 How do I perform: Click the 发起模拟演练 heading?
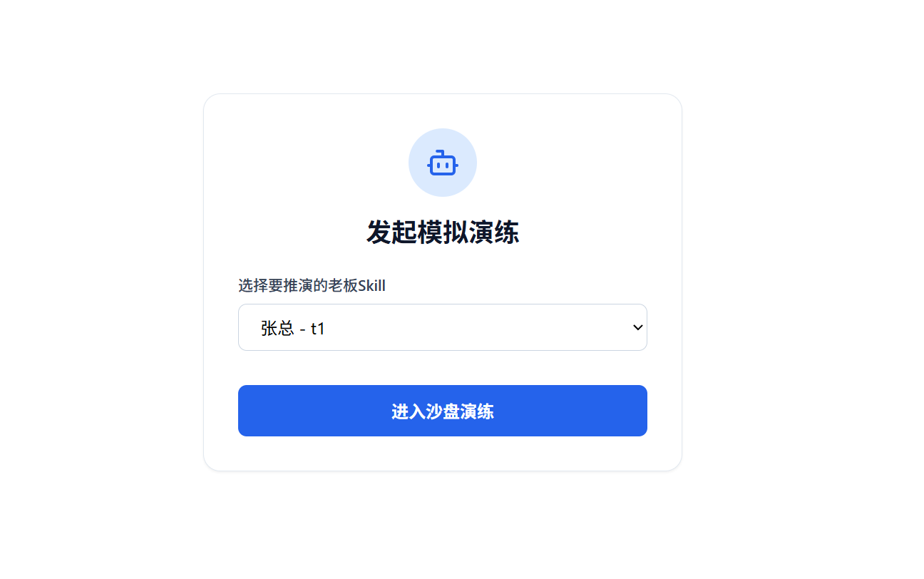[443, 232]
